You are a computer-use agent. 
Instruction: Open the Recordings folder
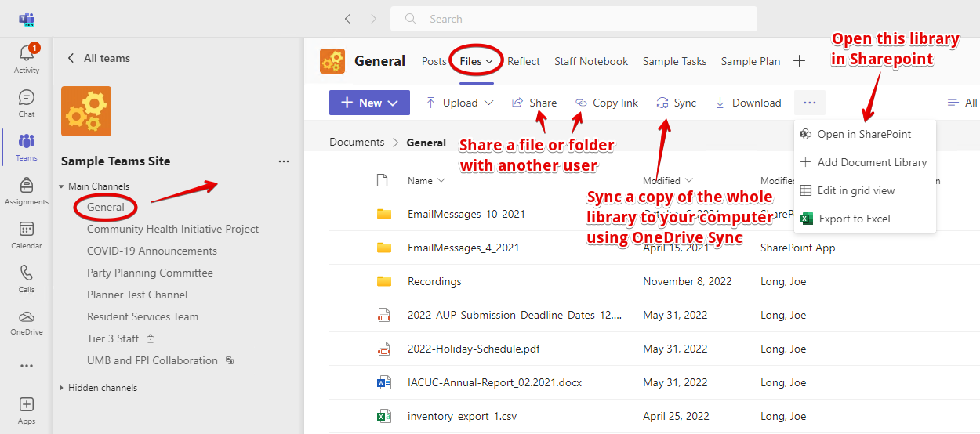pos(434,281)
